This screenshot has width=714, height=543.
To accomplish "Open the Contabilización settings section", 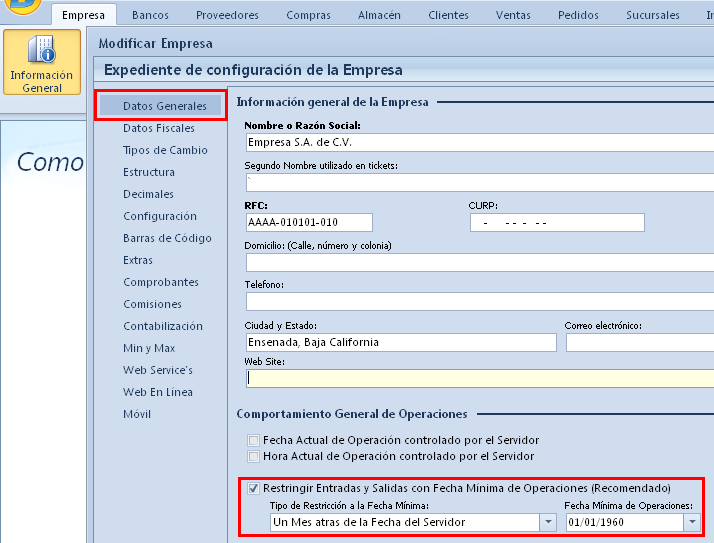I will coord(163,326).
